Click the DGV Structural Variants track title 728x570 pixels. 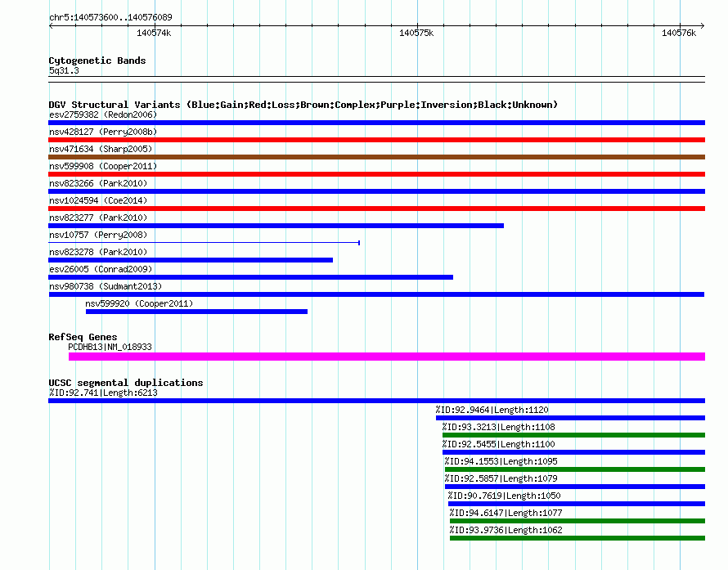click(x=303, y=105)
